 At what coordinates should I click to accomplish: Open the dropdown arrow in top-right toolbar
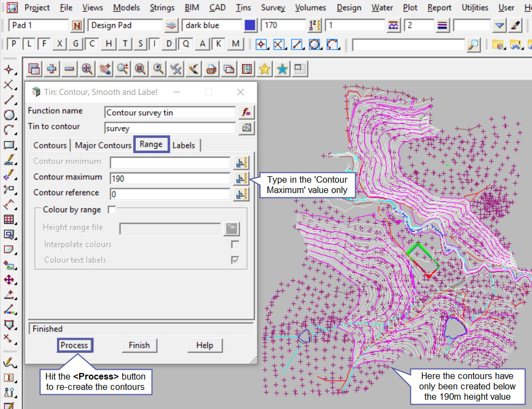pyautogui.click(x=499, y=26)
